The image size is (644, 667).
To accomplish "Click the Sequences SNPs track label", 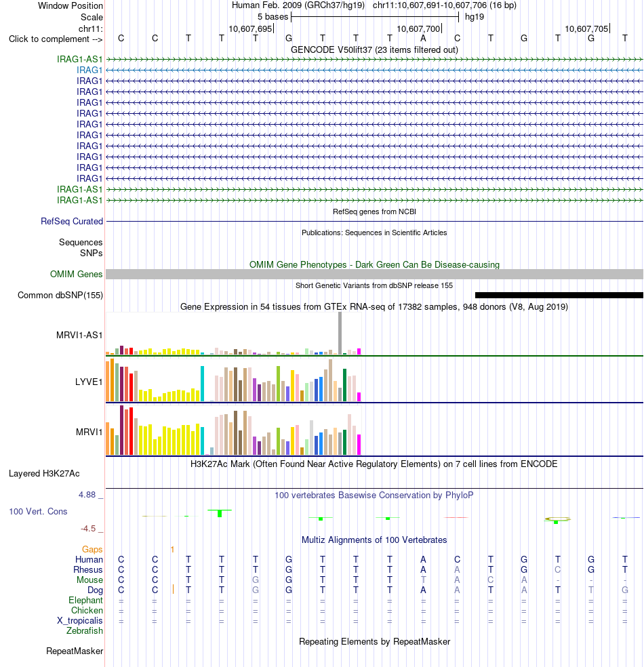I will [81, 247].
